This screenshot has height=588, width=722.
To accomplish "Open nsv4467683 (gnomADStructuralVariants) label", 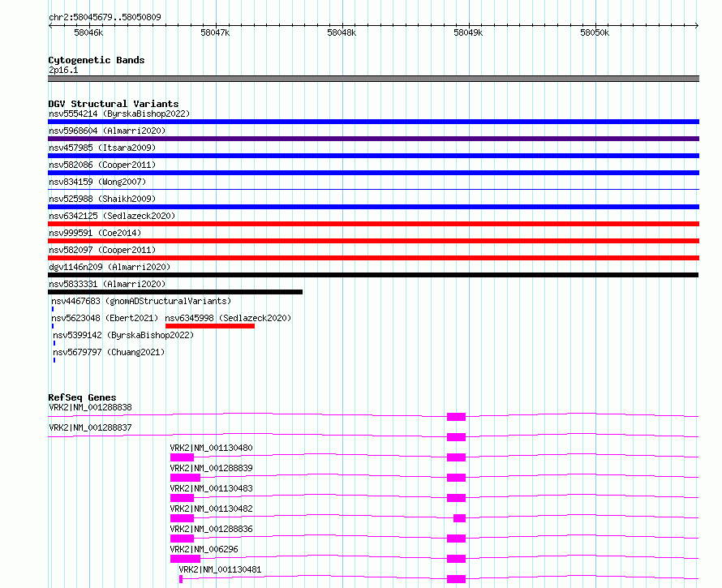I will click(x=141, y=301).
